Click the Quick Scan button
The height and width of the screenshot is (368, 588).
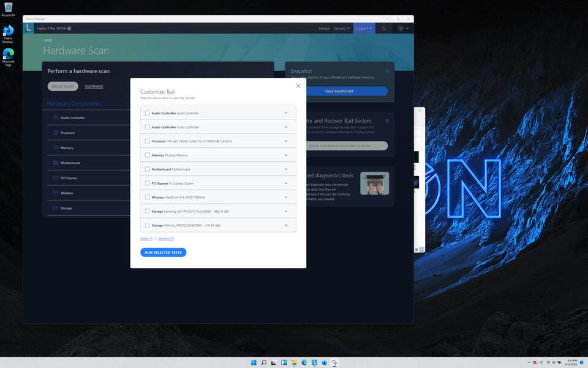(62, 86)
